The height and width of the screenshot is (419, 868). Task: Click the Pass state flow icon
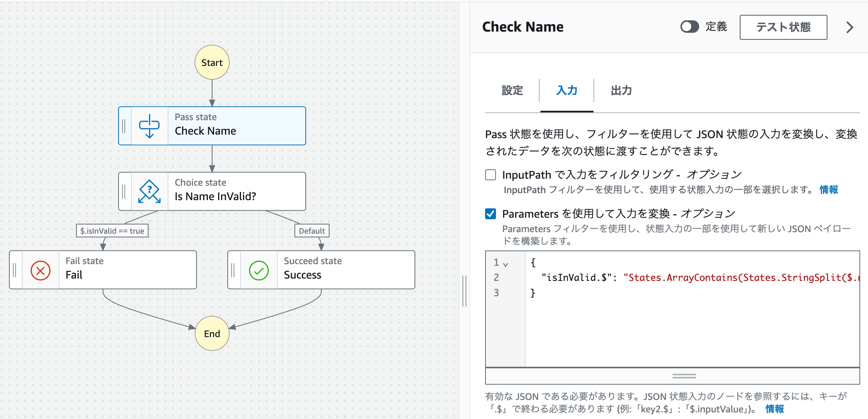(149, 126)
